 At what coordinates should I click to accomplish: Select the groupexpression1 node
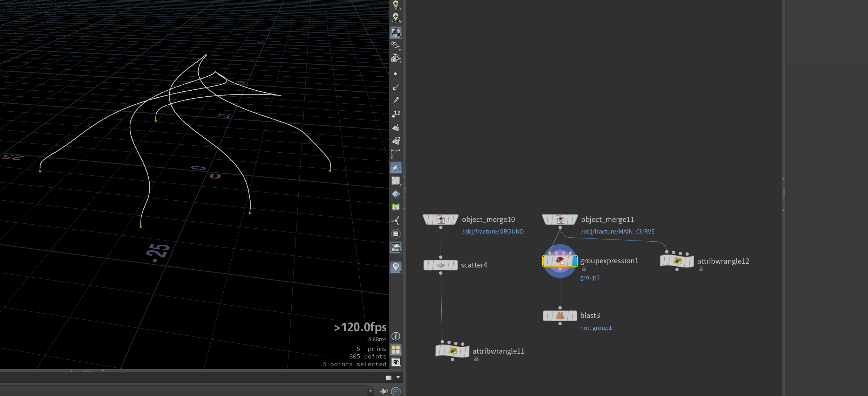(x=560, y=261)
